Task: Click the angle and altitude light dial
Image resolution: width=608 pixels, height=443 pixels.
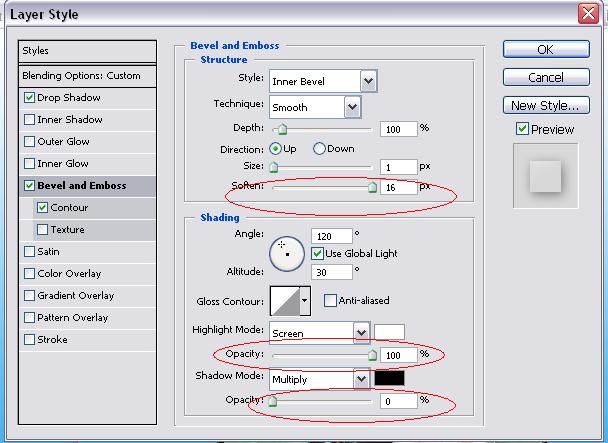Action: pos(287,254)
